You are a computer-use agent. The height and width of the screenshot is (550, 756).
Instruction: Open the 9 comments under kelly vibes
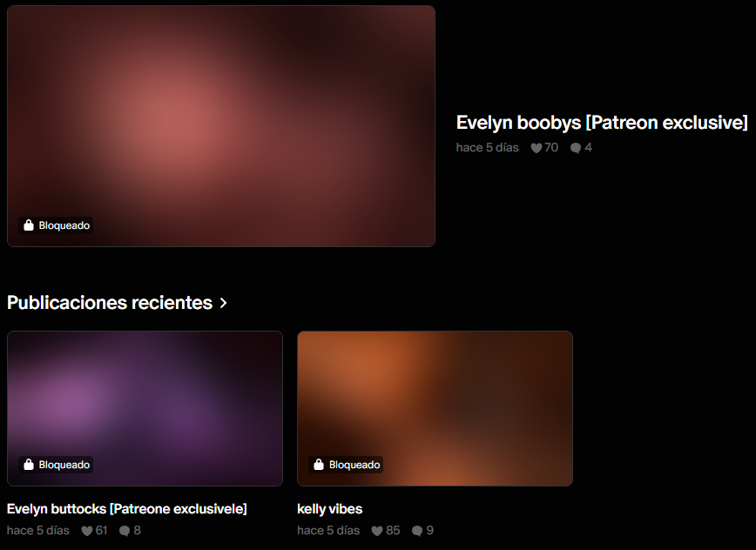[417, 530]
